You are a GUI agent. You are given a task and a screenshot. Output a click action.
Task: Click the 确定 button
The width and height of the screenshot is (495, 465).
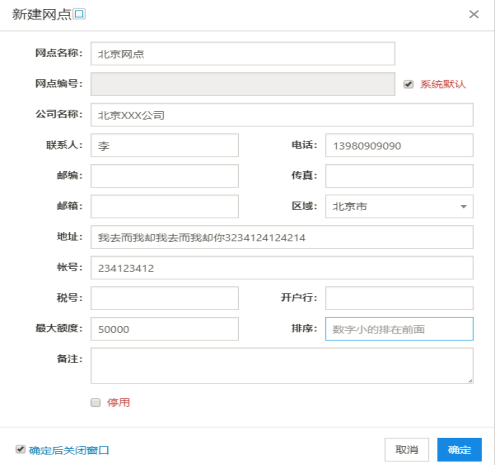click(x=459, y=450)
